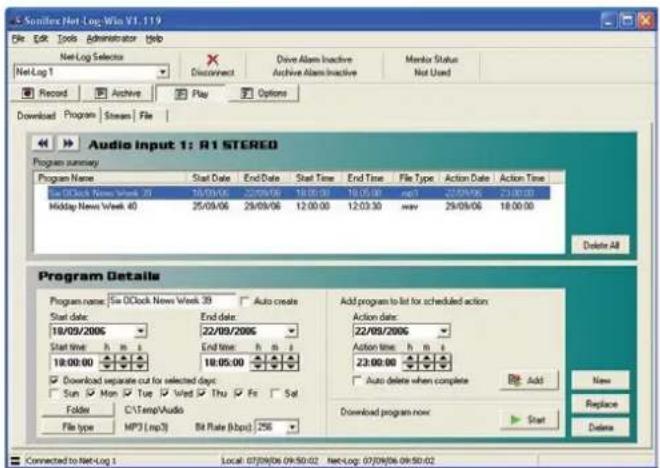This screenshot has width=660, height=468.
Task: Click the Action time hours stepper
Action: pos(410,362)
